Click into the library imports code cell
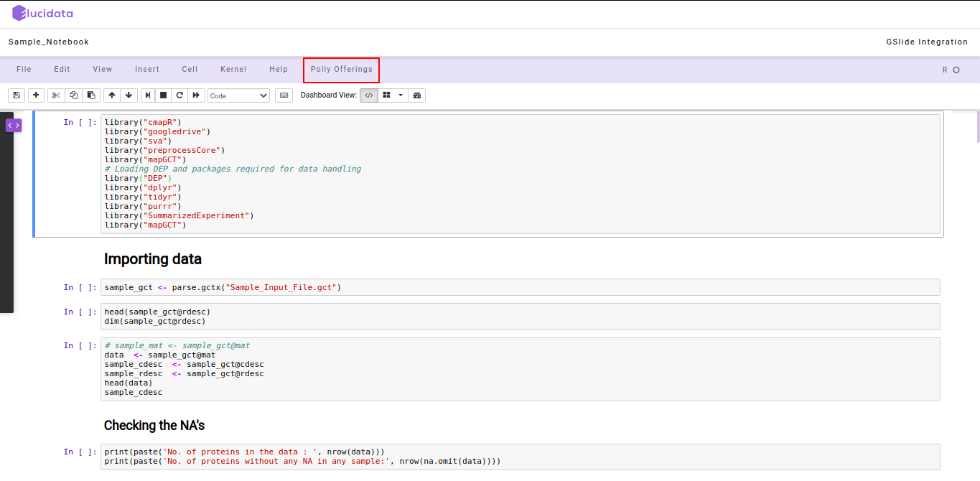Viewport: 980px width, 481px height. (521, 174)
